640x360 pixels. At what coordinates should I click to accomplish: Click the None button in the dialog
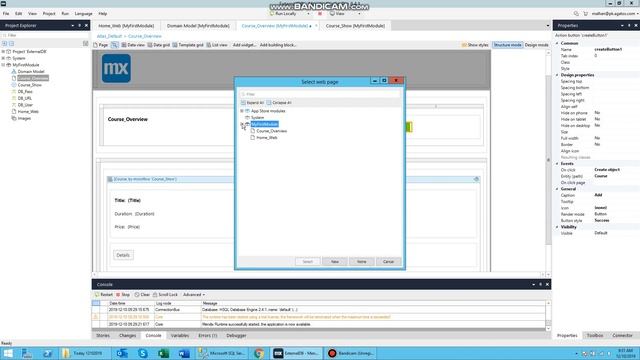click(x=362, y=262)
